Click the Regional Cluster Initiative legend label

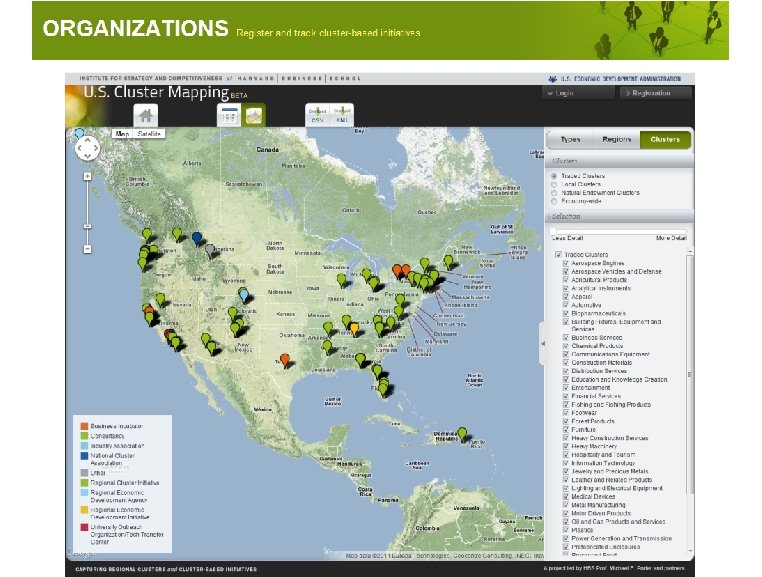(x=125, y=483)
